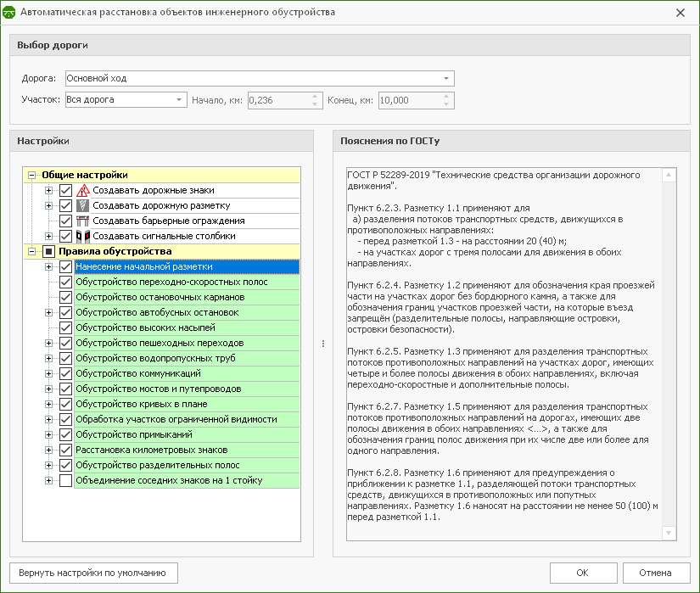Collapse the 'Правила обустройства' group
700x593 pixels.
click(31, 252)
